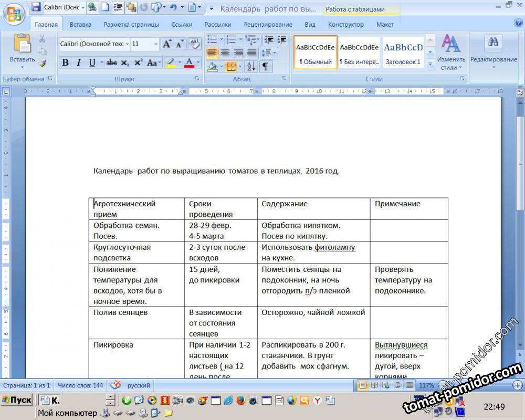Click the Format Painter brush icon
Viewport: 525px width, 420px height.
[43, 63]
